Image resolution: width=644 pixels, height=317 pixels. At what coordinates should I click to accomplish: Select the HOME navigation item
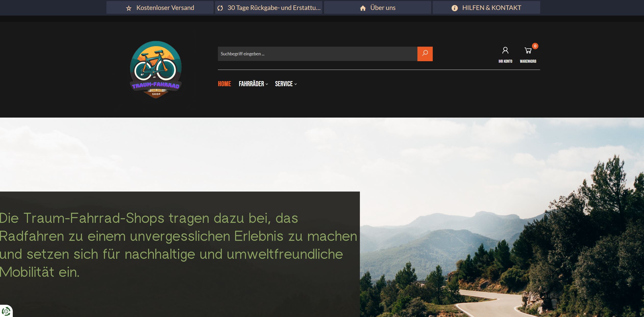[224, 84]
